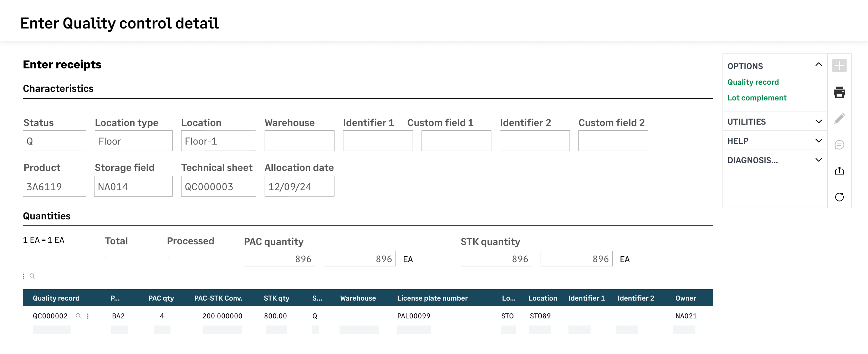
Task: Click the Location type field Floor
Action: click(133, 141)
